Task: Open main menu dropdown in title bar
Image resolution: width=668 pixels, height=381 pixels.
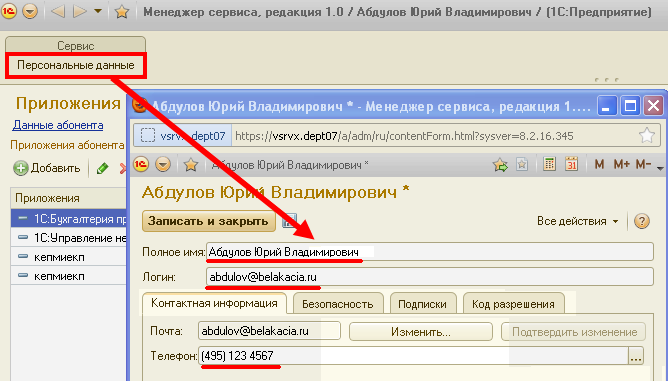Action: tap(30, 11)
